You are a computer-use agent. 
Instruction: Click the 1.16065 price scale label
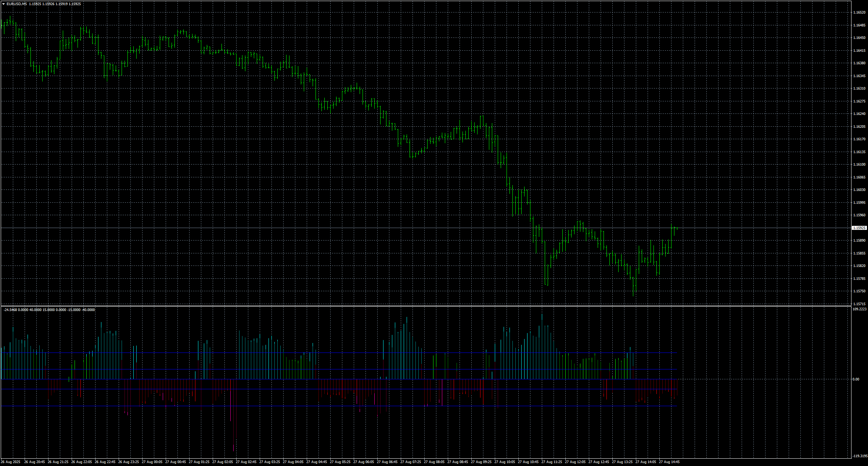click(x=859, y=177)
